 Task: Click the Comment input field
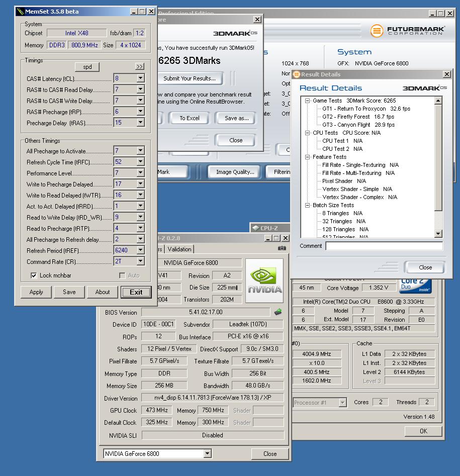[x=384, y=246]
